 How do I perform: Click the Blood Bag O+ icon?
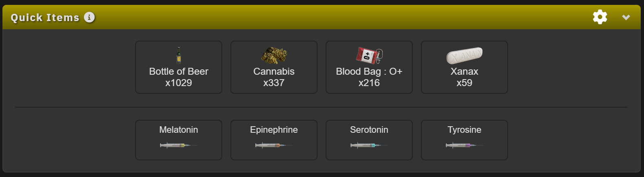click(369, 56)
